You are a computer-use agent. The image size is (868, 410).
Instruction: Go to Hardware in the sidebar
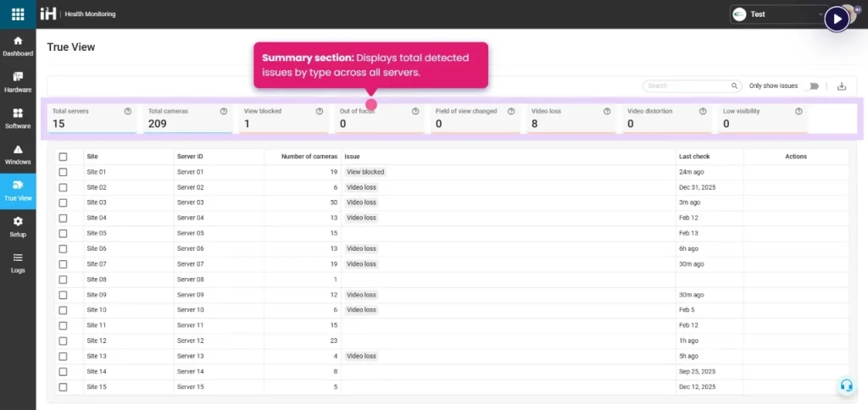(18, 82)
